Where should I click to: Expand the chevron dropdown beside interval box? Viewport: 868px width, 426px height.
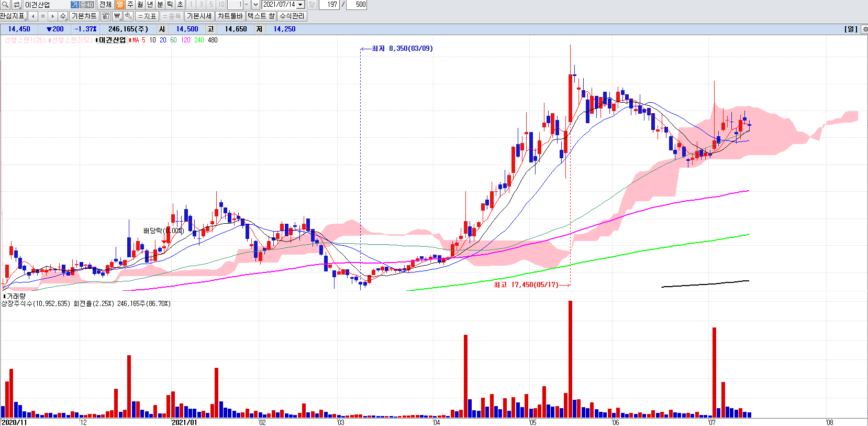click(255, 5)
